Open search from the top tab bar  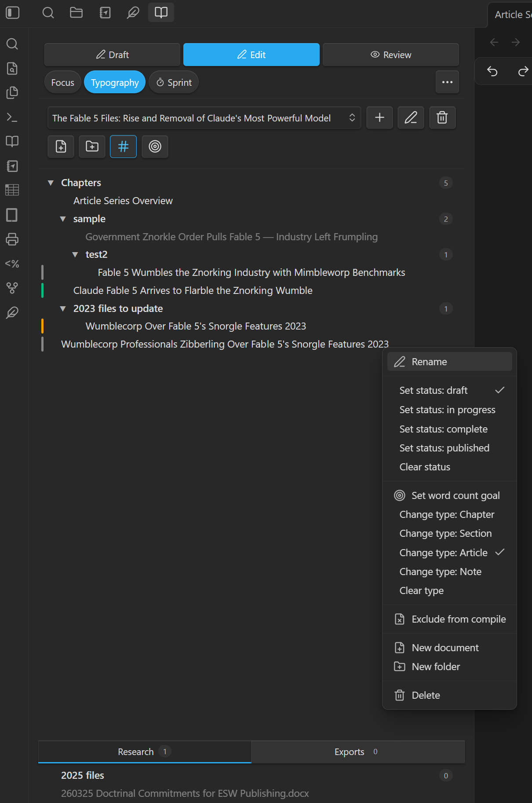coord(48,13)
